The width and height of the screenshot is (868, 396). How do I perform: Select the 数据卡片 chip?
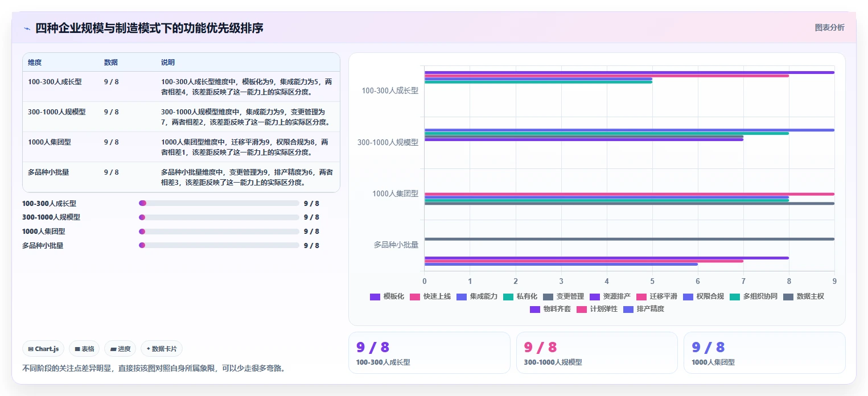pyautogui.click(x=162, y=349)
